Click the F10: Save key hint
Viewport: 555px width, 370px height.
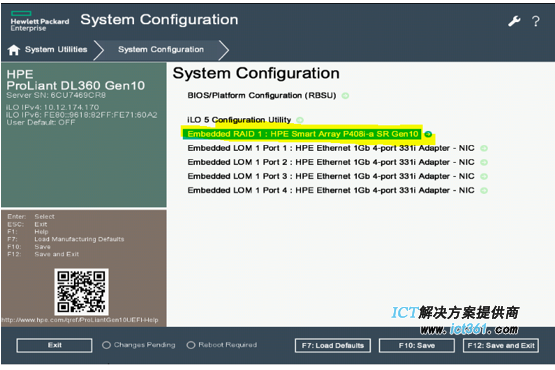click(x=29, y=247)
